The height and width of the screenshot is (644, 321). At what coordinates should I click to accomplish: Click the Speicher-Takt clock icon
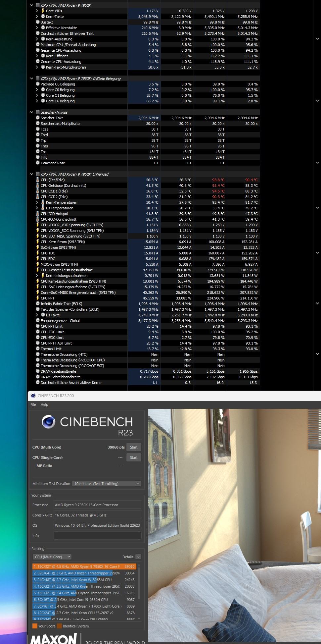tap(38, 118)
